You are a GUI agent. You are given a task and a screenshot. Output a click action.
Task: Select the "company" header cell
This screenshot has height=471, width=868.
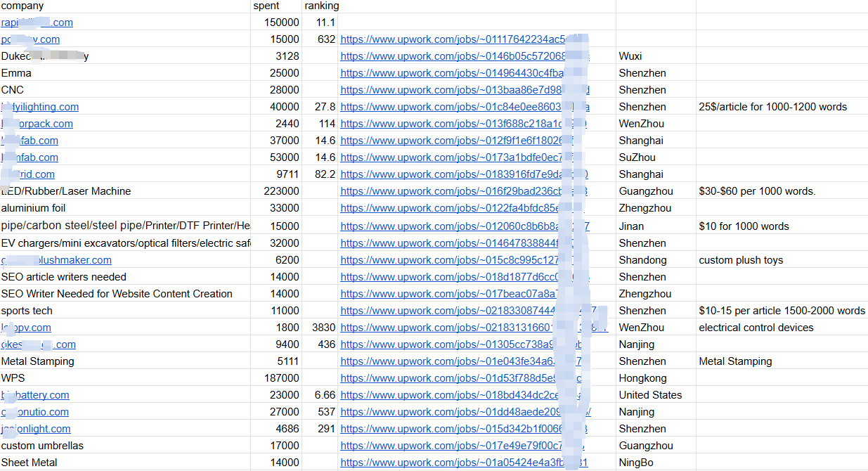pyautogui.click(x=125, y=6)
